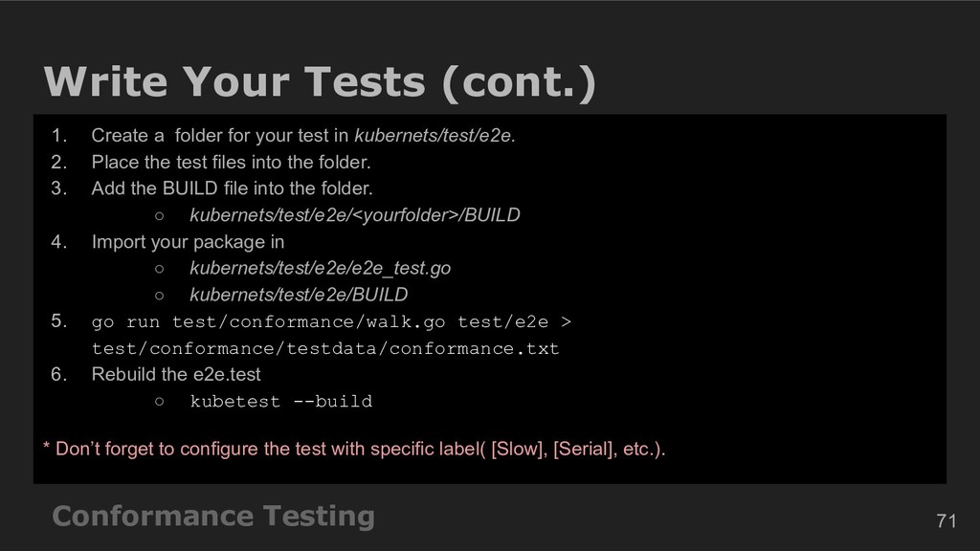Click the bullet circle before e2e_test.go

pyautogui.click(x=160, y=269)
